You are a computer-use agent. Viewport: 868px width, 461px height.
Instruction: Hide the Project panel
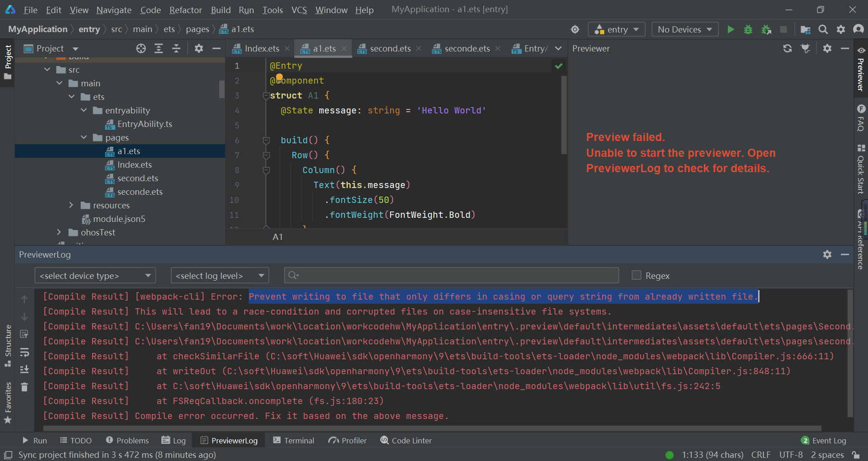coord(217,48)
